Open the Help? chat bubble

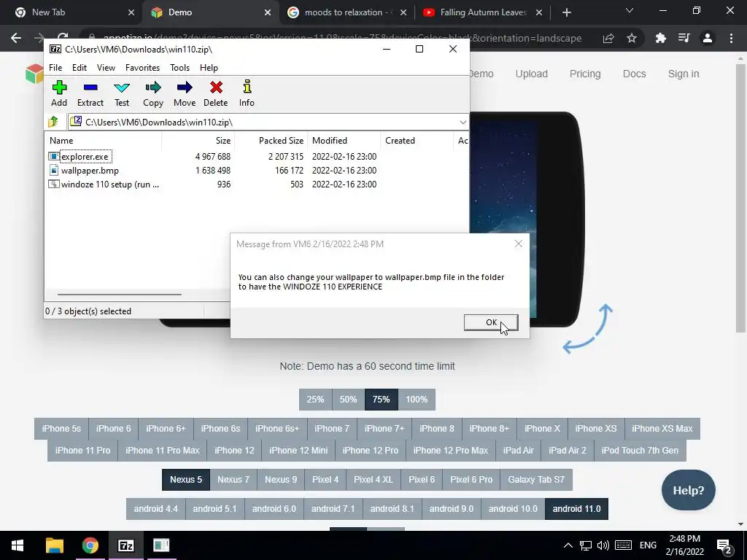tap(688, 490)
